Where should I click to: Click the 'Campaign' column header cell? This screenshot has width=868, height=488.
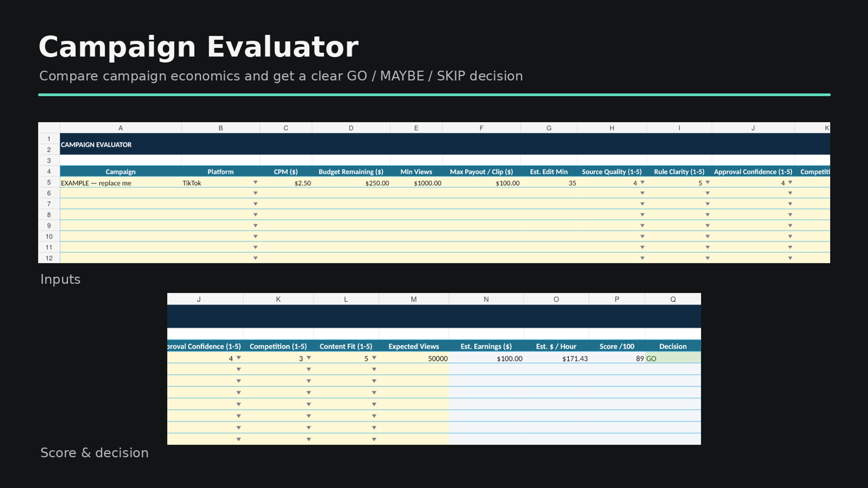point(121,171)
